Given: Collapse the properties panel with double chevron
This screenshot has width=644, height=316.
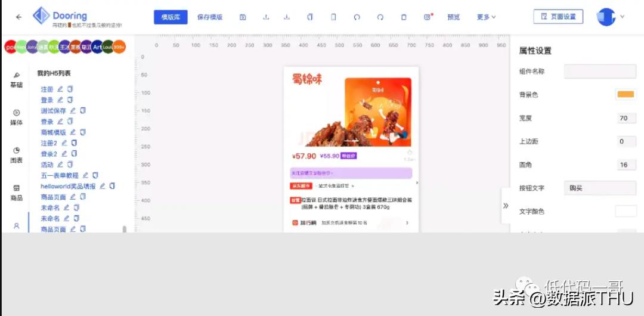Looking at the screenshot, I should tap(506, 206).
